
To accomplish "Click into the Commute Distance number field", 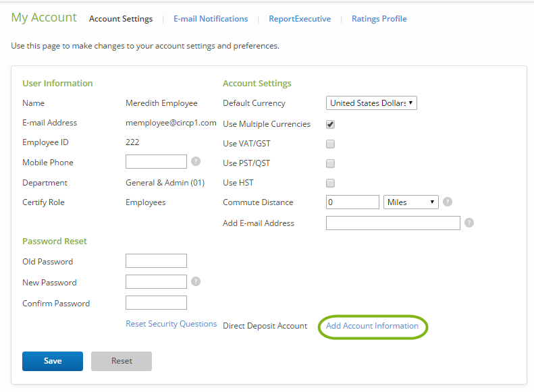I will [x=352, y=202].
